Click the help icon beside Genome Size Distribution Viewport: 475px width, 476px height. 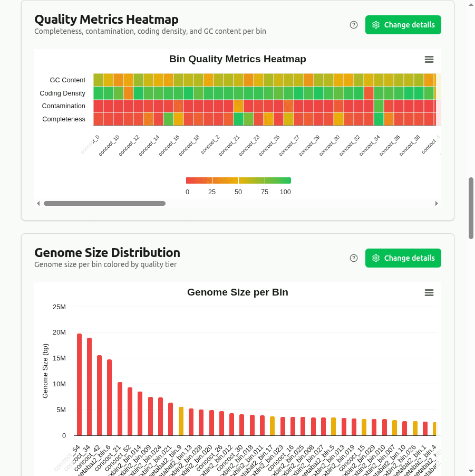[353, 258]
